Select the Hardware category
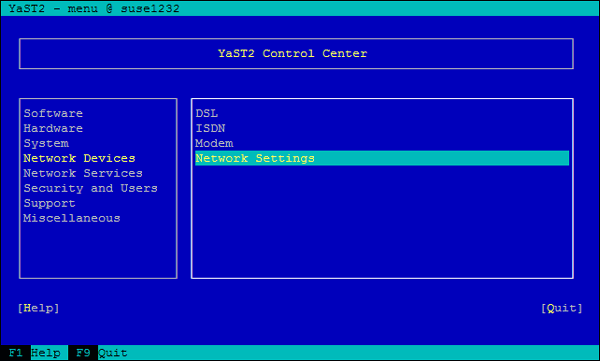 point(53,128)
